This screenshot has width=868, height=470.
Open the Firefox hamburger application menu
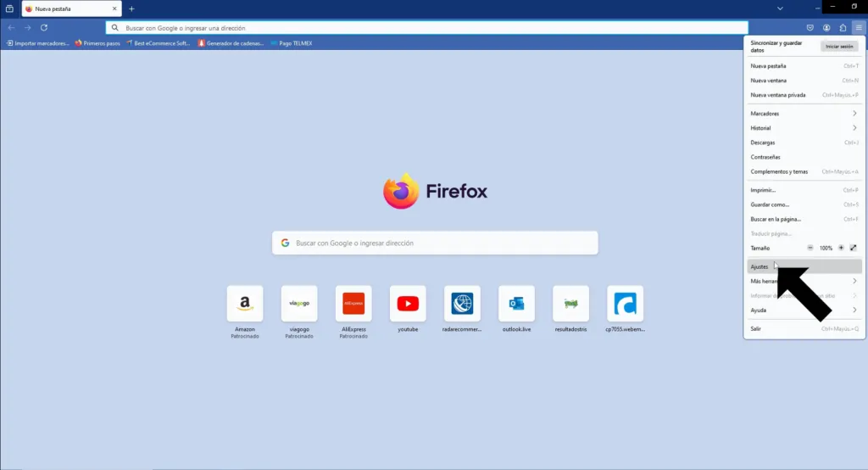pos(859,28)
